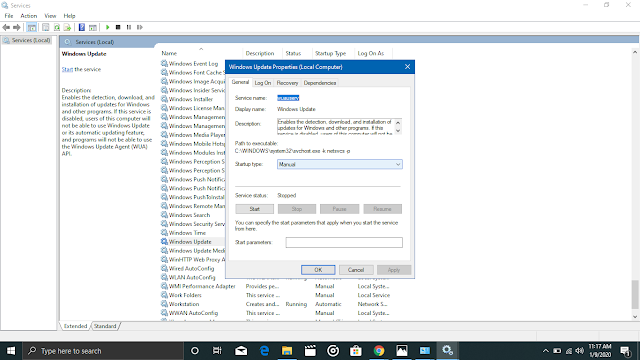Click in the Start parameters field
This screenshot has width=640, height=360.
pyautogui.click(x=344, y=242)
